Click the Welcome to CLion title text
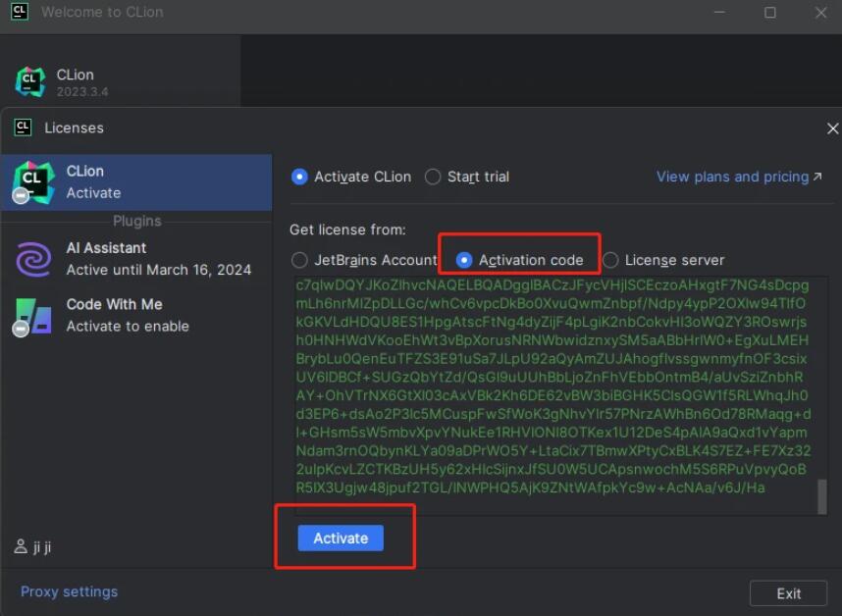The image size is (842, 616). point(102,12)
